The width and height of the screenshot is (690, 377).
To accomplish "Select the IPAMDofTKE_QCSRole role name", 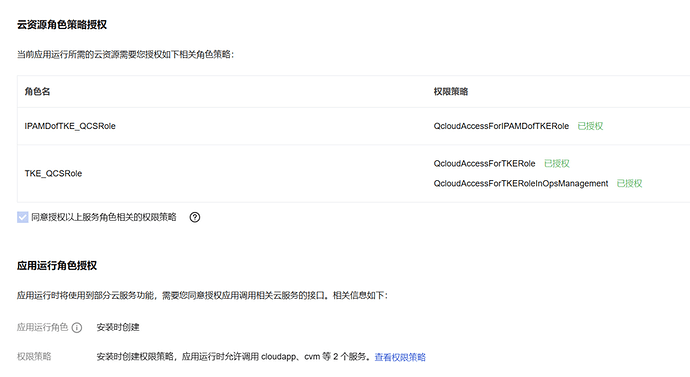I will coord(70,126).
